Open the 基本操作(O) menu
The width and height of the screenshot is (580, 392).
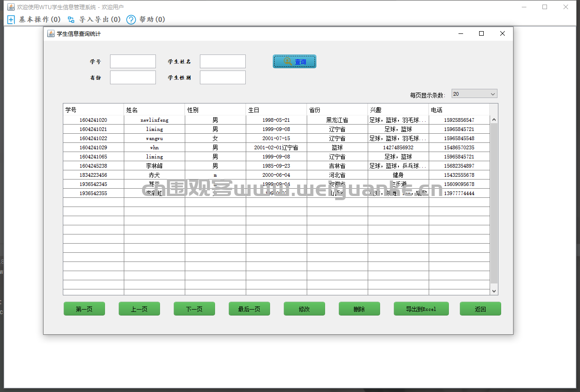pyautogui.click(x=39, y=20)
